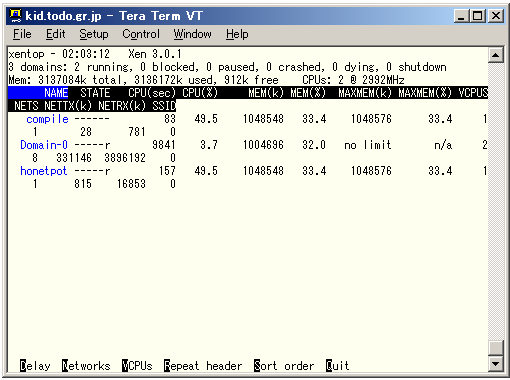
Task: Minimize the Tera Term window
Action: pyautogui.click(x=461, y=16)
